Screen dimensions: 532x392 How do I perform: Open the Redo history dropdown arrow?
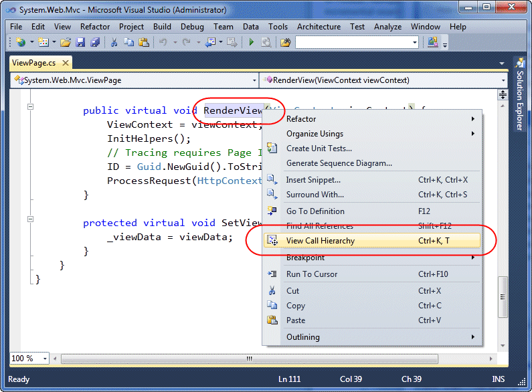point(199,42)
